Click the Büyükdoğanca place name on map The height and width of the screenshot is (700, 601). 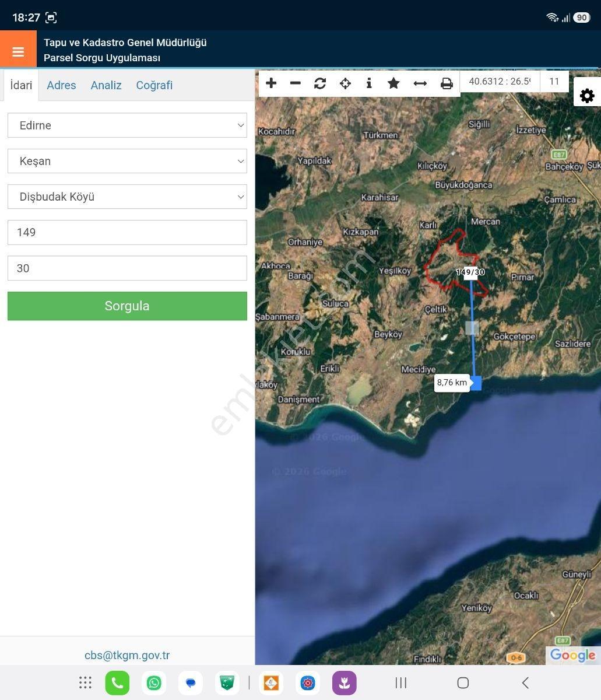coord(464,185)
